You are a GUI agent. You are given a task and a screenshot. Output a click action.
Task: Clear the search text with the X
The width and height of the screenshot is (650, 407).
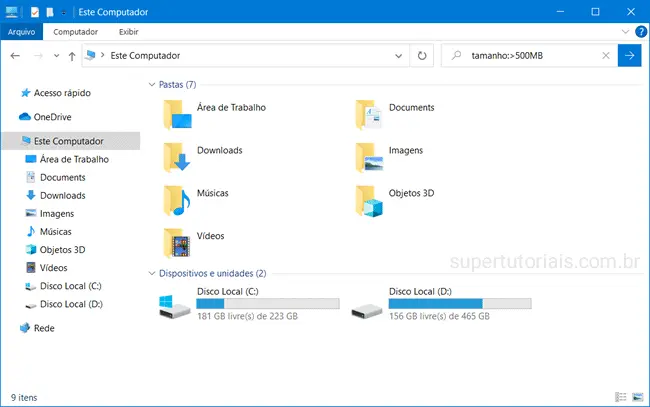pos(606,56)
